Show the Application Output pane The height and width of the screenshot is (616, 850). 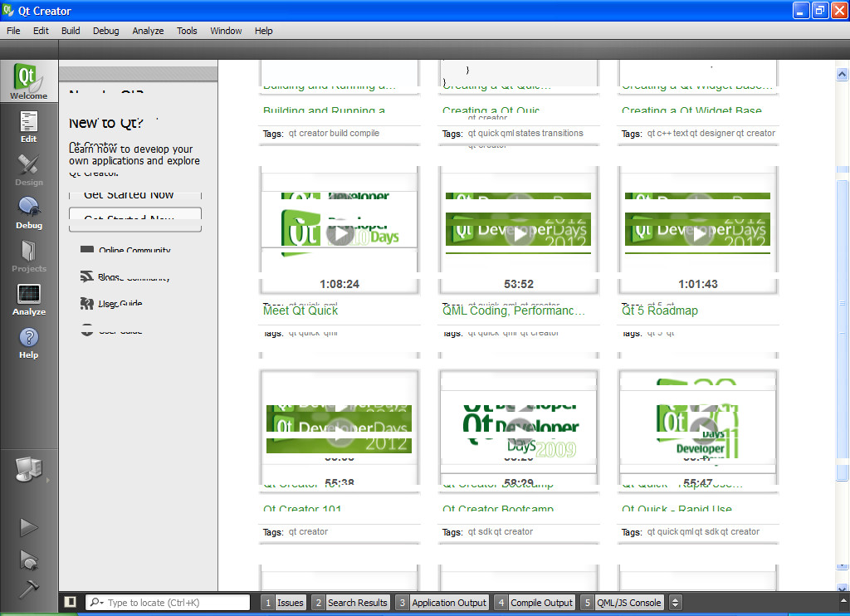442,603
